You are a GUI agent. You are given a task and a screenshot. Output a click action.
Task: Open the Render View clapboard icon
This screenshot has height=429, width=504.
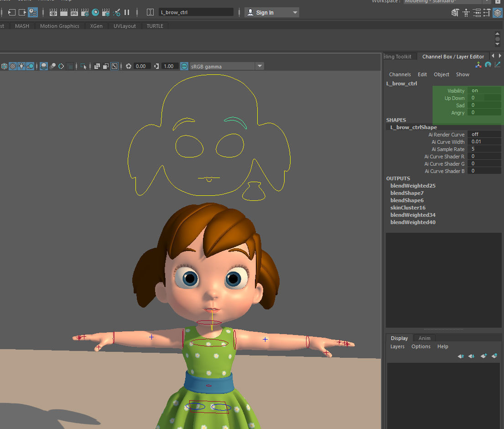point(53,12)
